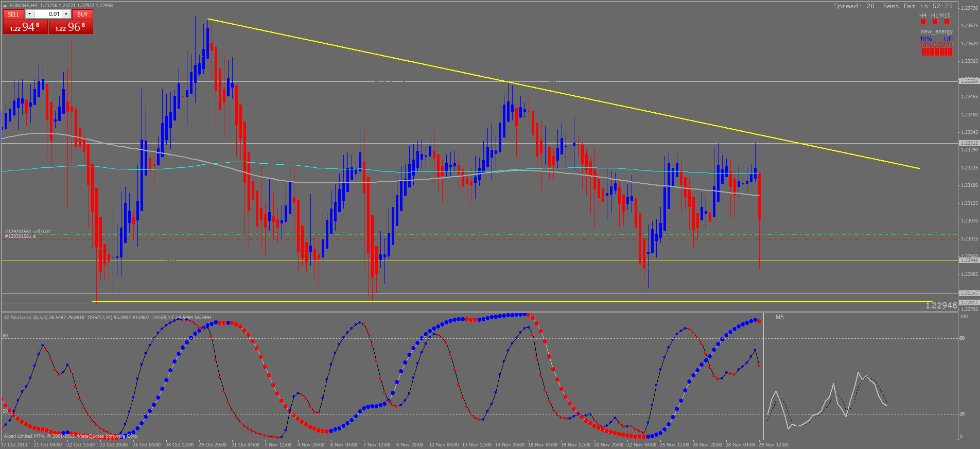Focus the 0.01 lot volume field
The width and height of the screenshot is (980, 449).
click(48, 14)
